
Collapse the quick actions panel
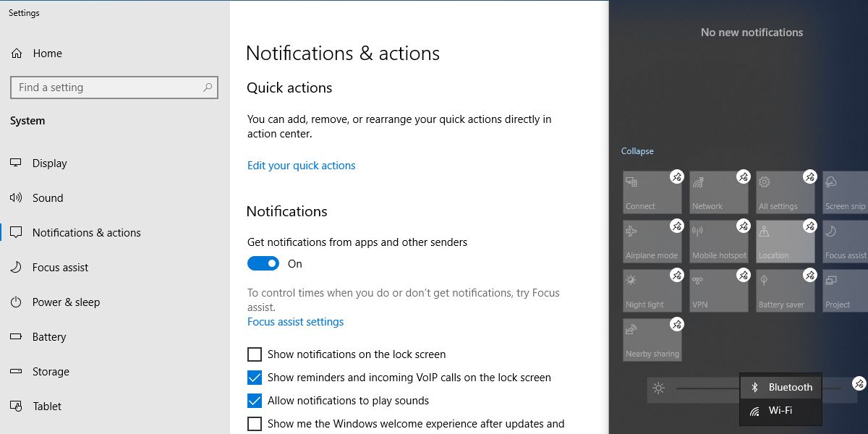coord(637,151)
